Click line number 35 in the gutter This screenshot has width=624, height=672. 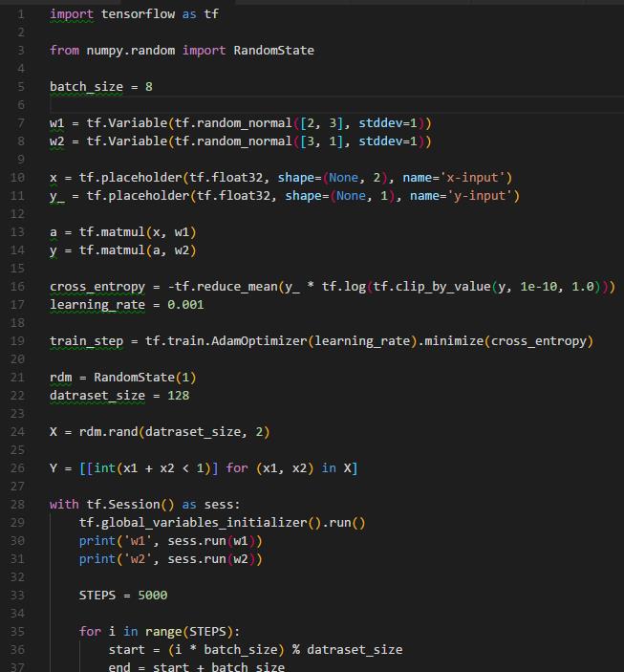pyautogui.click(x=17, y=631)
